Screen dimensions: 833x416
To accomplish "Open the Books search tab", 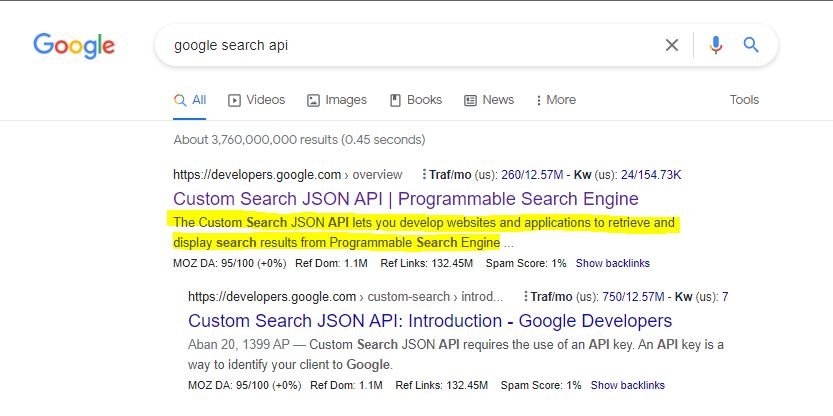I will click(x=416, y=100).
